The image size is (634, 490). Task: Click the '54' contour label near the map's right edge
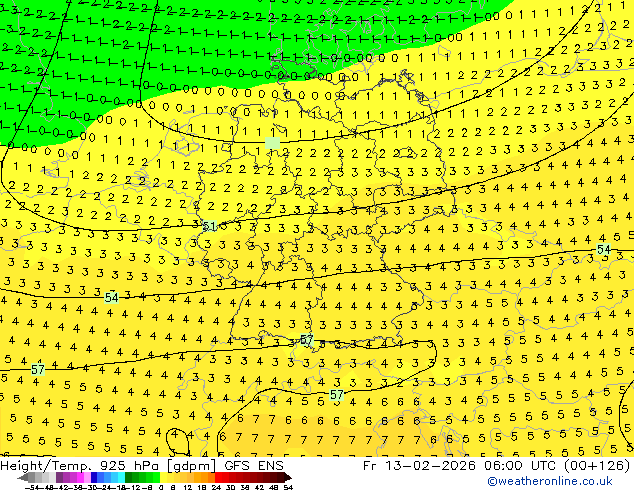point(603,249)
